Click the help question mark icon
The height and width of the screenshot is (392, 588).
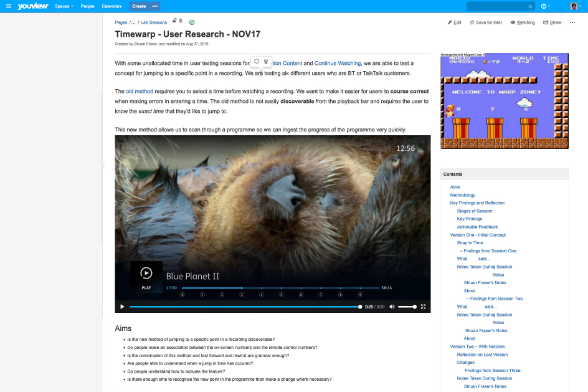(x=544, y=6)
